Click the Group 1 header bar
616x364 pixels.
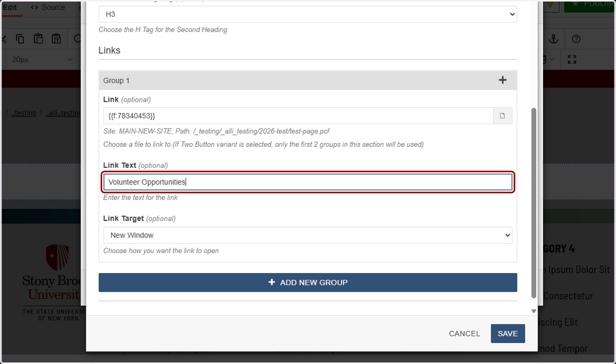point(307,80)
